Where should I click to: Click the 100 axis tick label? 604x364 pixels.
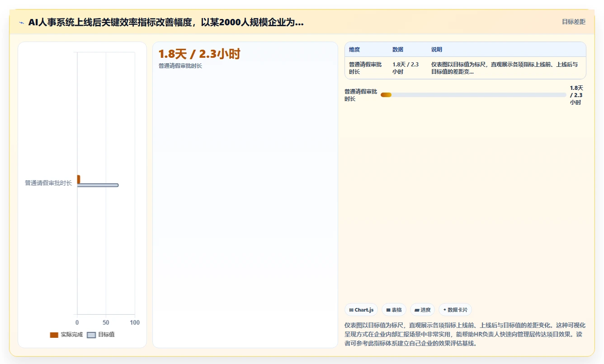point(135,322)
